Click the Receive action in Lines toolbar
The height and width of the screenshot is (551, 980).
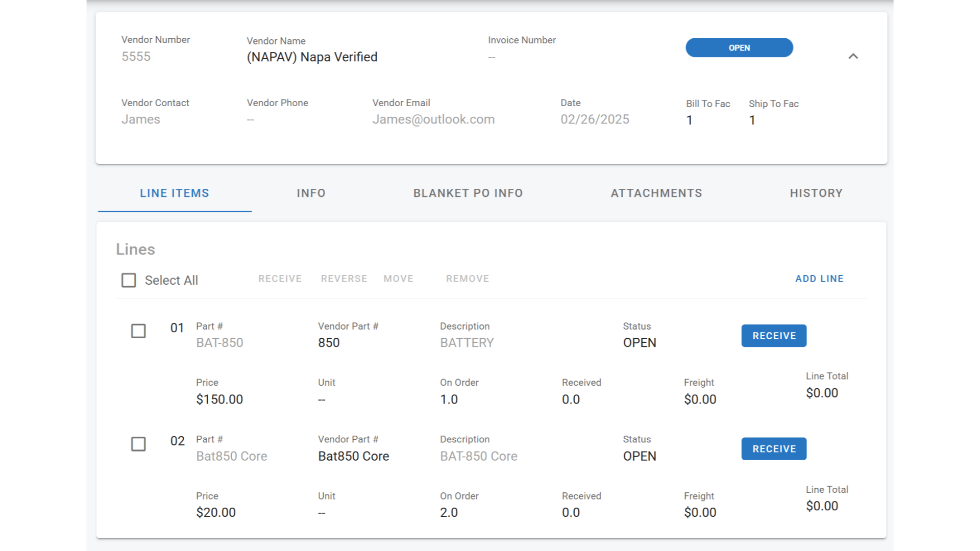pyautogui.click(x=280, y=279)
